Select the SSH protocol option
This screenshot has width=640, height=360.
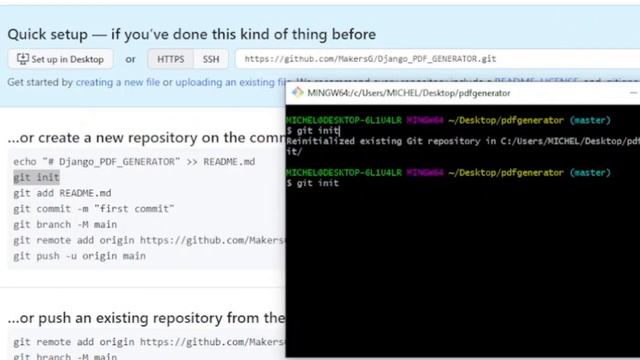[211, 59]
